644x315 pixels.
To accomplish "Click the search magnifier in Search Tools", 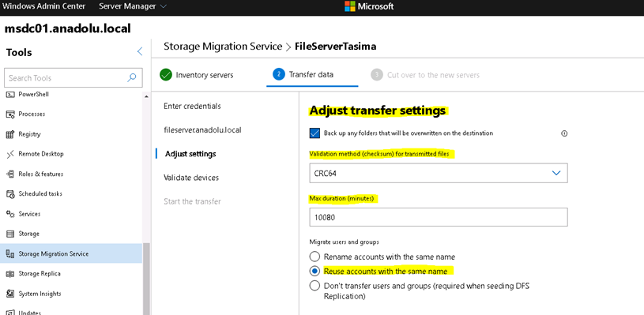I will [x=132, y=77].
